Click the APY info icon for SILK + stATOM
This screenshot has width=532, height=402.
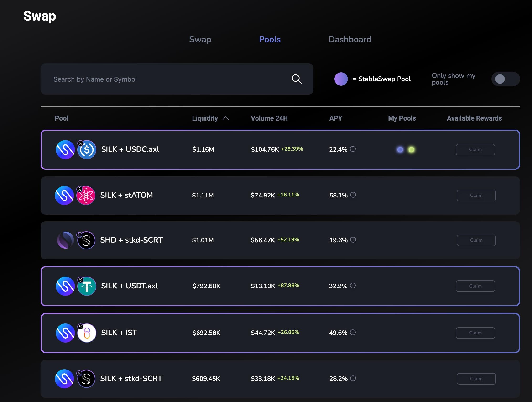353,195
